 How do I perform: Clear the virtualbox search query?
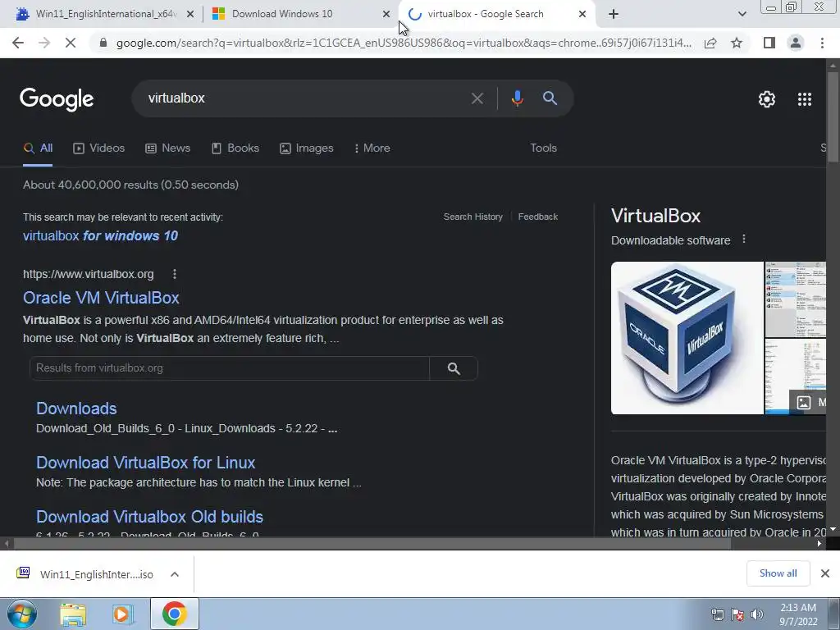(477, 98)
